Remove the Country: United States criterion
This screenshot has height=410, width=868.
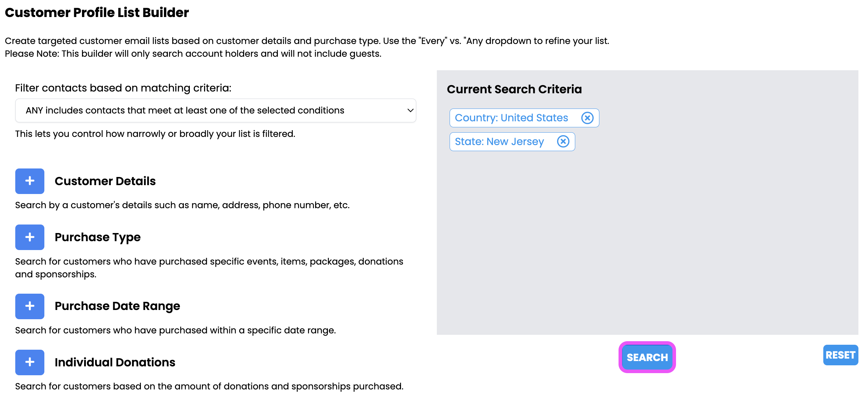587,118
